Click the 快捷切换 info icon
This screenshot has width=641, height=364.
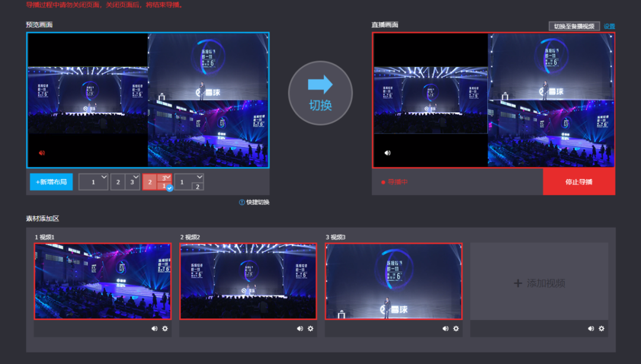click(242, 202)
